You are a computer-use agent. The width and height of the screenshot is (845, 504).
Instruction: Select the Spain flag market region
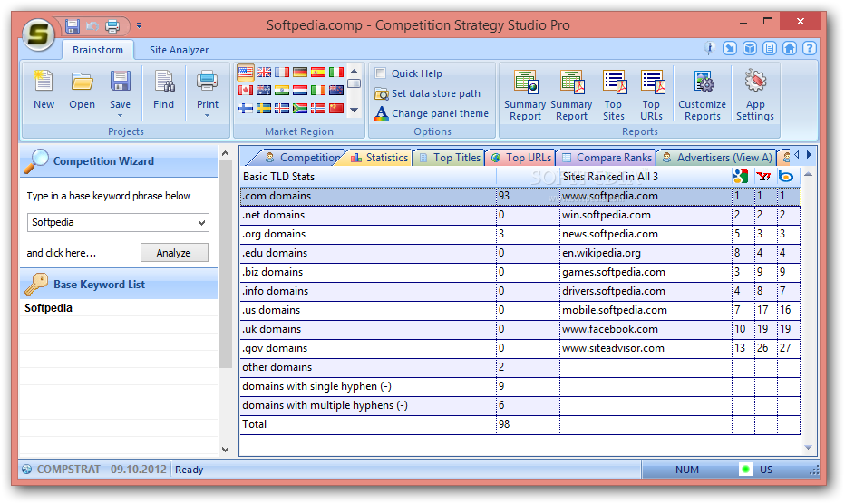(318, 73)
